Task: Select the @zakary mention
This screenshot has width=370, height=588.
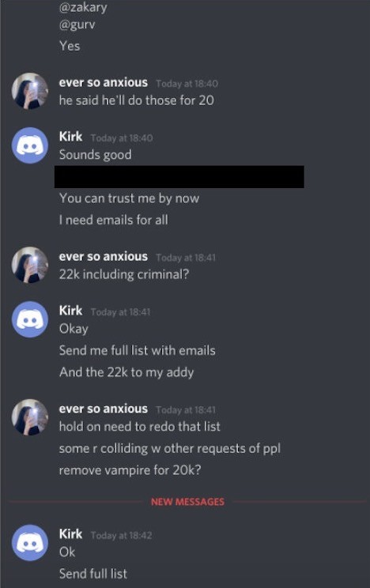Action: pyautogui.click(x=83, y=7)
